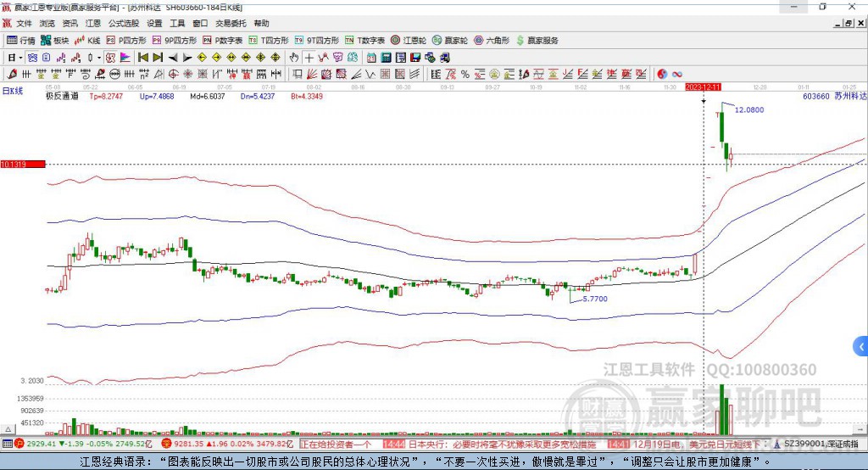Click the 603660 苏州科达 stock label
The height and width of the screenshot is (470, 868).
coord(835,97)
